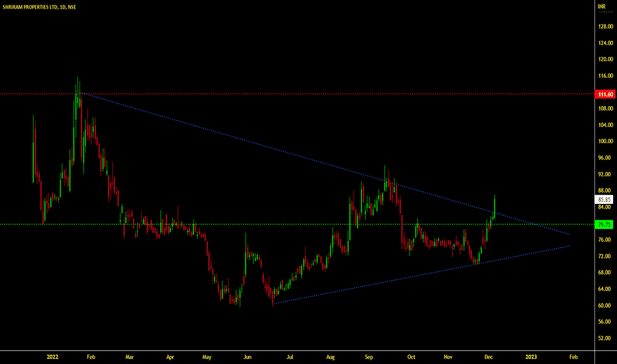Click the Aug label on time axis

[x=330, y=357]
